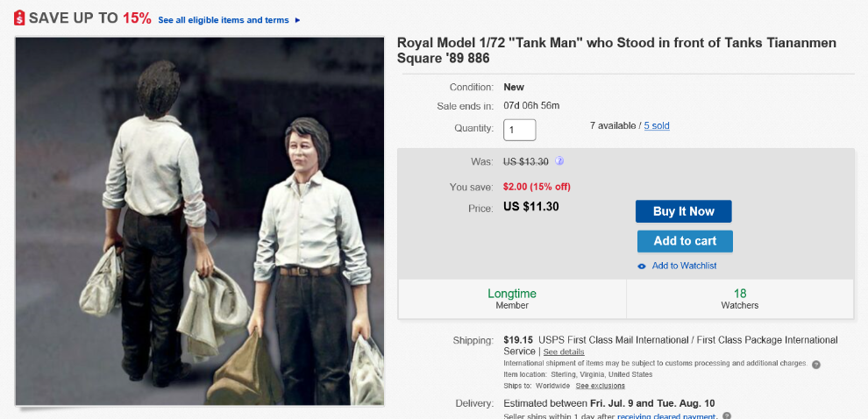Click the help icon beside cleared payment
The image size is (868, 419).
coord(727,415)
